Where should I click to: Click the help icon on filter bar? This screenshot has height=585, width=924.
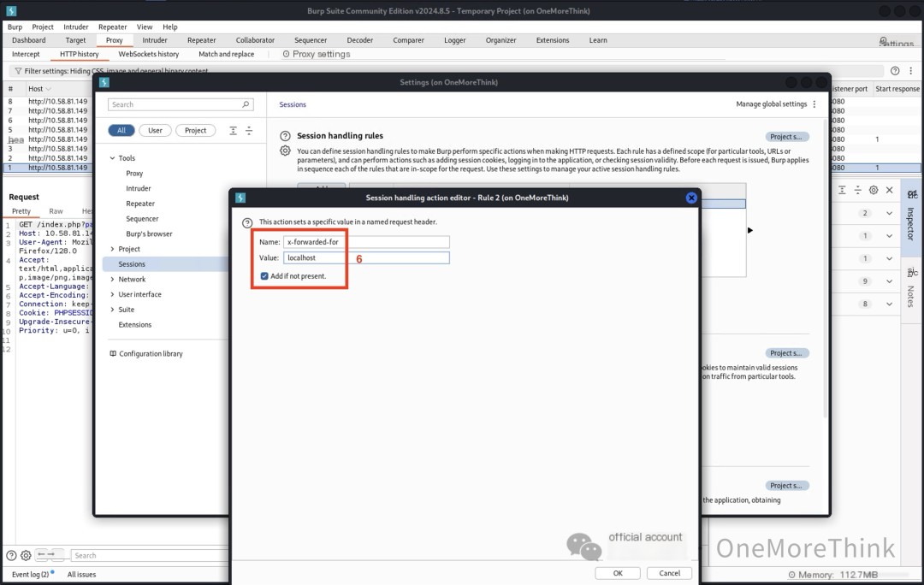[895, 71]
